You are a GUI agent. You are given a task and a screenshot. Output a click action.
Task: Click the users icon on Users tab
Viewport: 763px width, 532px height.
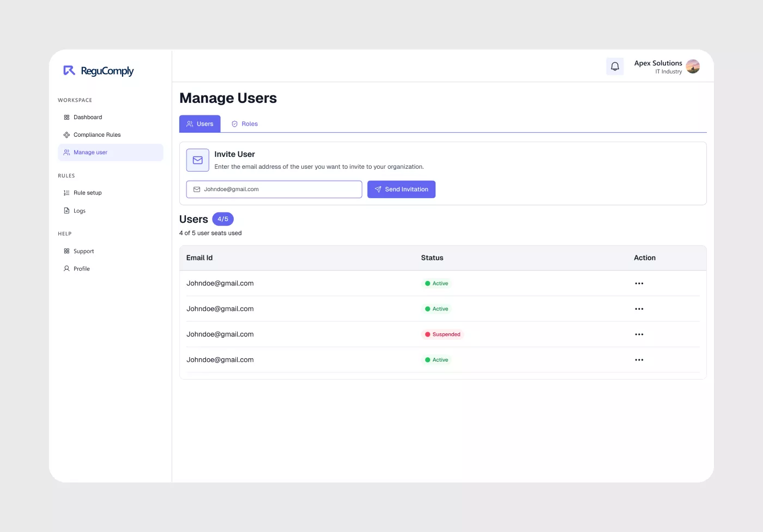(x=190, y=124)
